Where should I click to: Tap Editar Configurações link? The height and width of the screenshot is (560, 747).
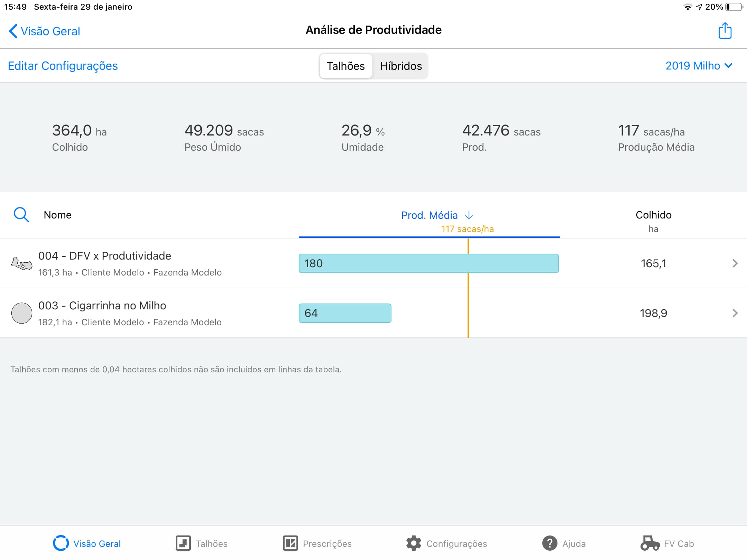63,66
